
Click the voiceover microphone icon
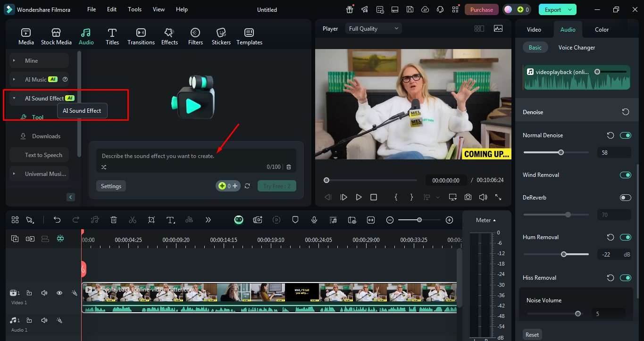pyautogui.click(x=314, y=220)
